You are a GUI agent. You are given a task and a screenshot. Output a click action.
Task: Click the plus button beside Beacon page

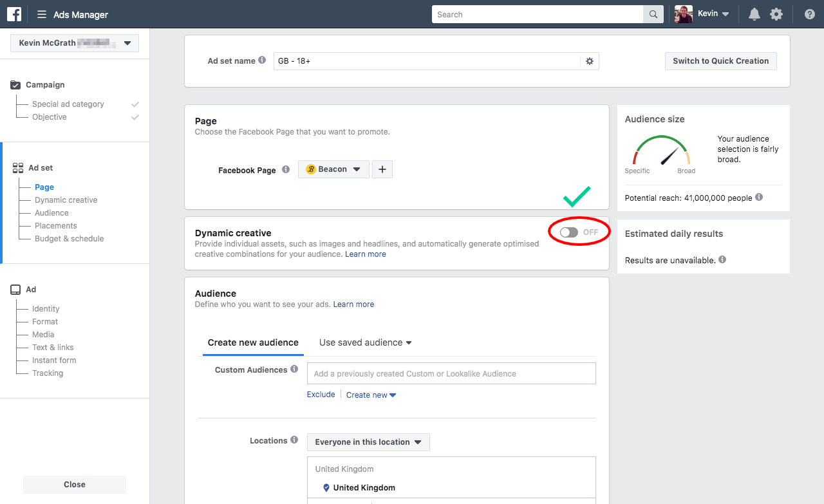[x=382, y=169]
